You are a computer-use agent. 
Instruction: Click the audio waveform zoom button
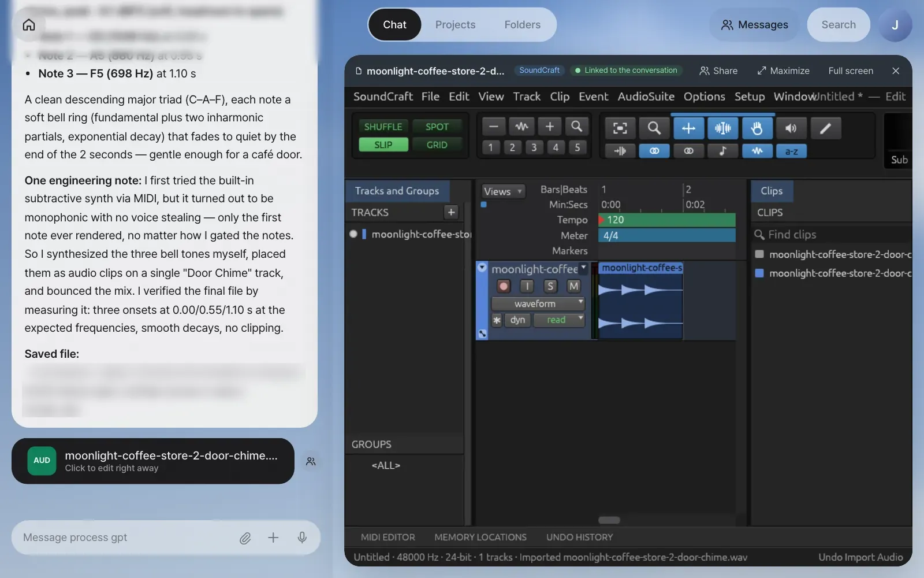click(521, 127)
